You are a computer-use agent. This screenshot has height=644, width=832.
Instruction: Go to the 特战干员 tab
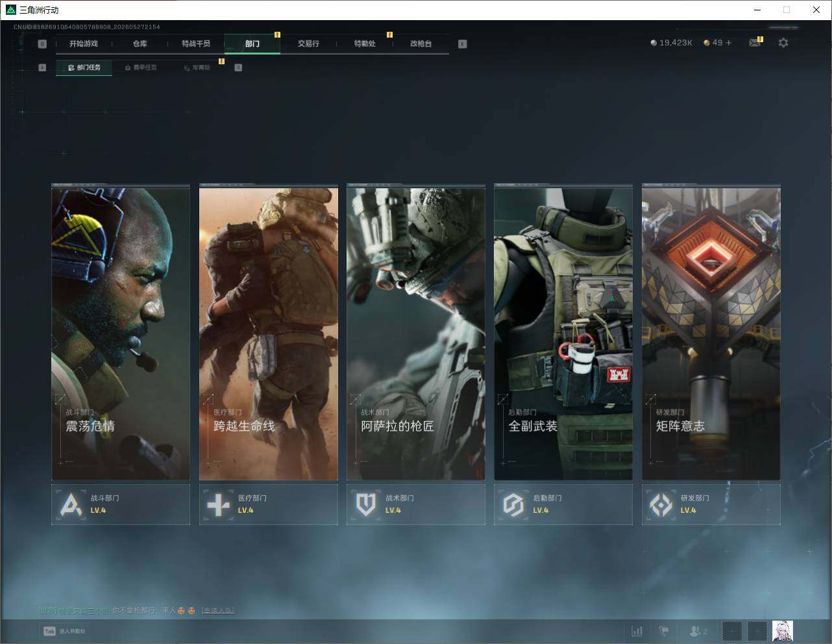(x=196, y=43)
